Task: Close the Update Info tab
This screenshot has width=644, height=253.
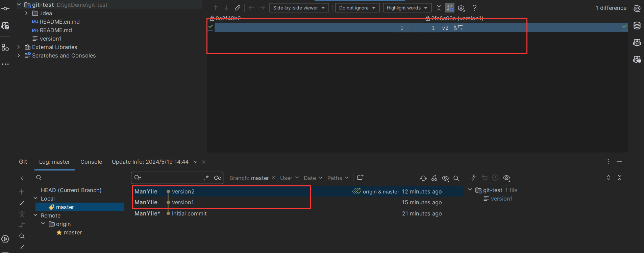Action: [204, 162]
